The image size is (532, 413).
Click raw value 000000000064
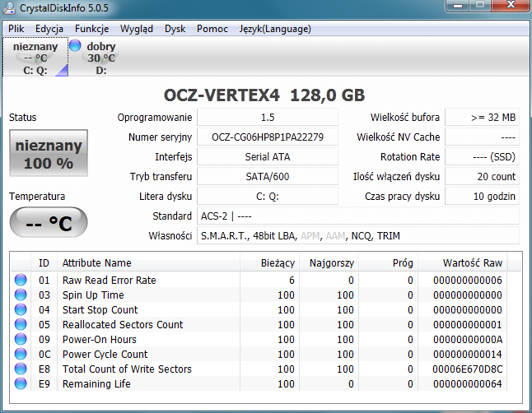[468, 384]
